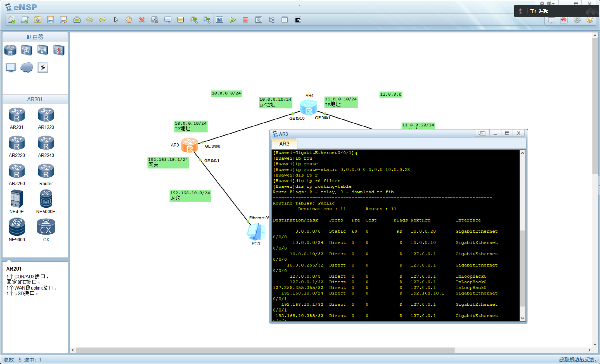Image resolution: width=600 pixels, height=364 pixels.
Task: Stop devices with the red stop button
Action: (245, 20)
